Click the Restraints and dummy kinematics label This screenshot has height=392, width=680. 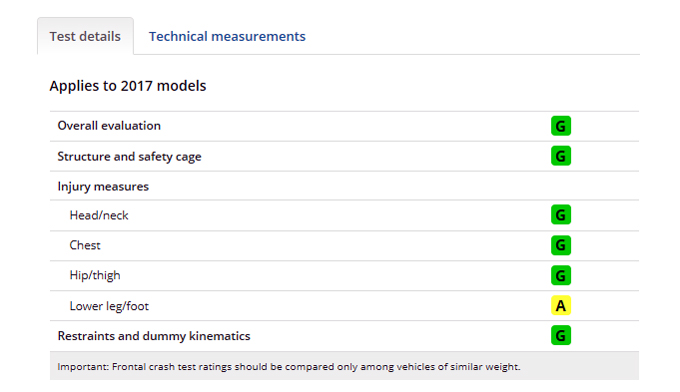click(x=154, y=336)
